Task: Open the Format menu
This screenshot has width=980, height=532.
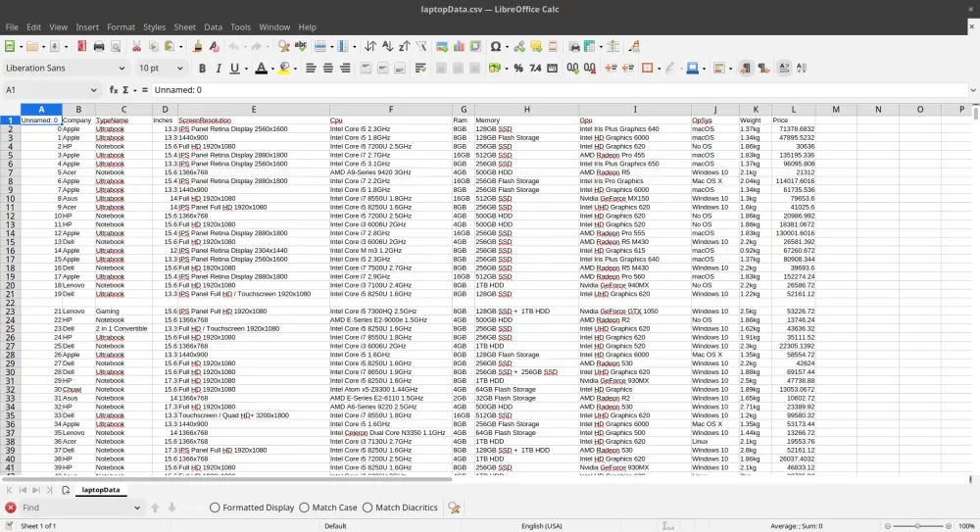Action: [121, 26]
